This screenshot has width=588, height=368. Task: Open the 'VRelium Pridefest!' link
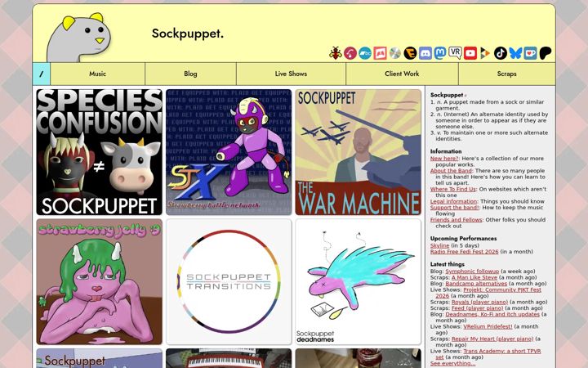pos(488,326)
